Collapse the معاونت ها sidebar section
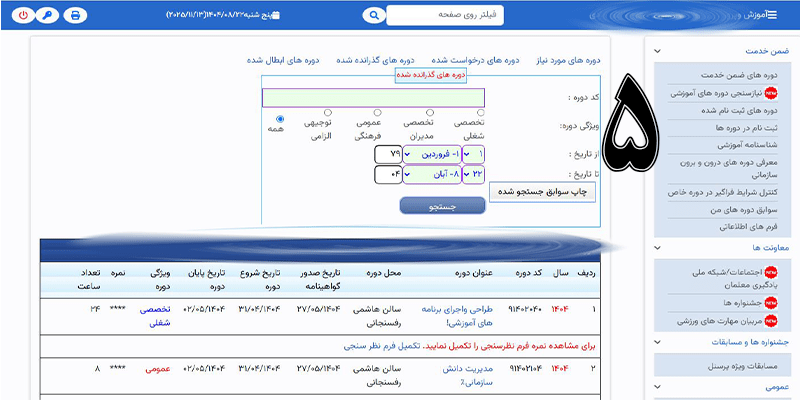Screen dimensions: 800x400 coord(658,247)
